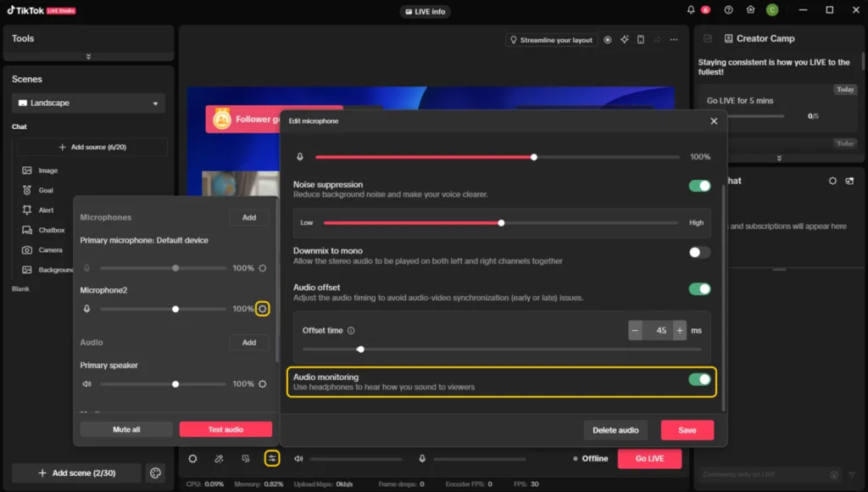Click the Offset time info icon
This screenshot has width=868, height=492.
click(351, 331)
